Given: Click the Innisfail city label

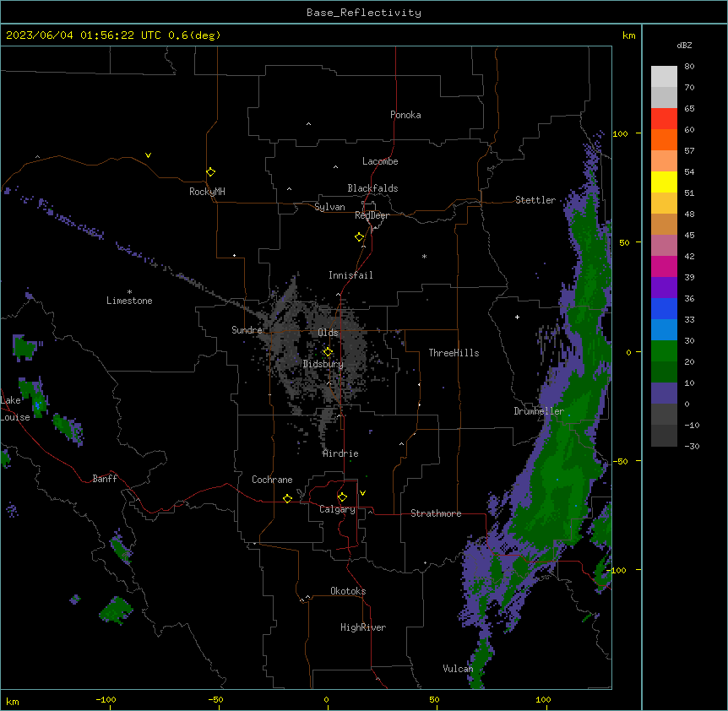Looking at the screenshot, I should pos(350,275).
